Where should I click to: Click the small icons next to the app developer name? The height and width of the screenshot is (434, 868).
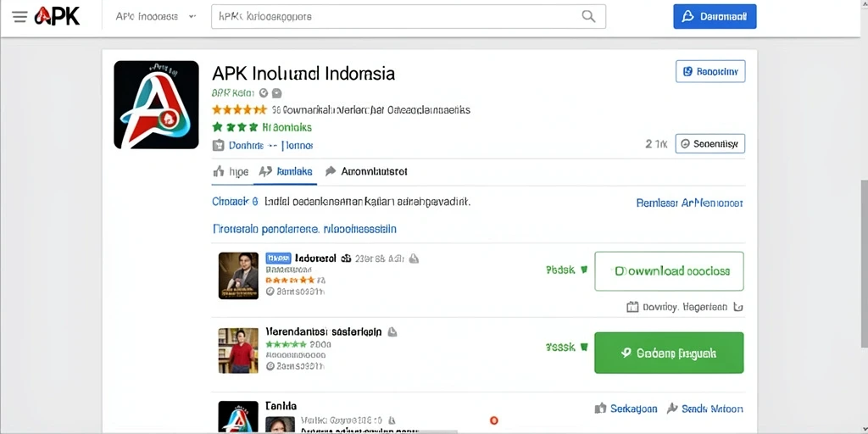[x=270, y=93]
